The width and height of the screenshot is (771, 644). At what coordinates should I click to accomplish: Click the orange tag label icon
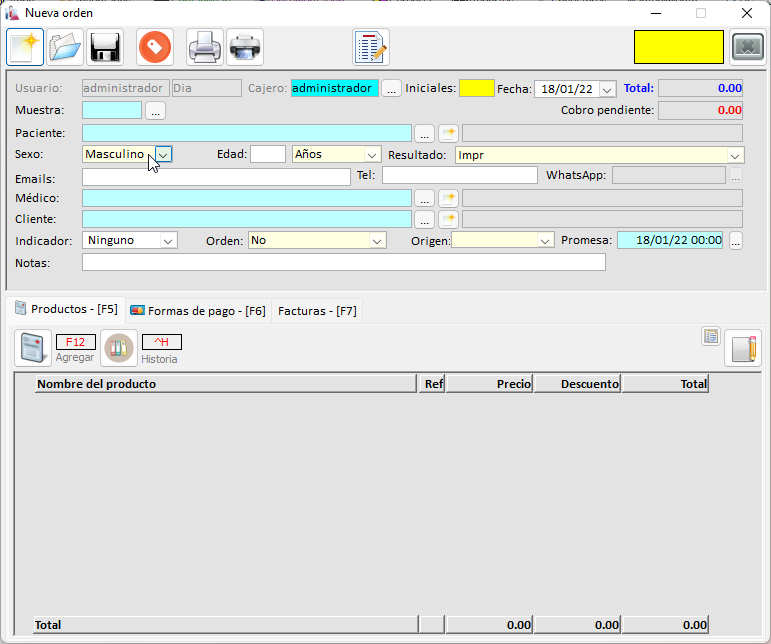coord(155,47)
